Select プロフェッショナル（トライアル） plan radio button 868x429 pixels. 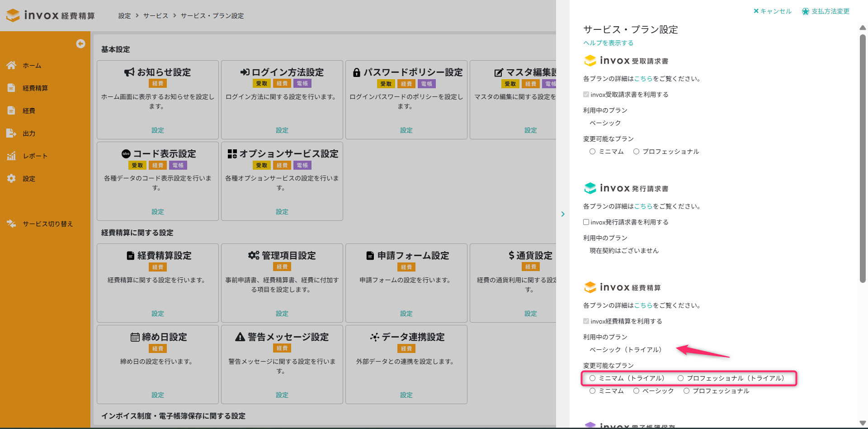tap(680, 378)
